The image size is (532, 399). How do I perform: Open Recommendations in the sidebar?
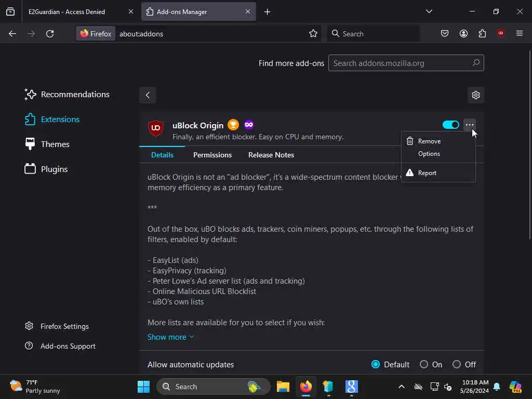coord(67,95)
